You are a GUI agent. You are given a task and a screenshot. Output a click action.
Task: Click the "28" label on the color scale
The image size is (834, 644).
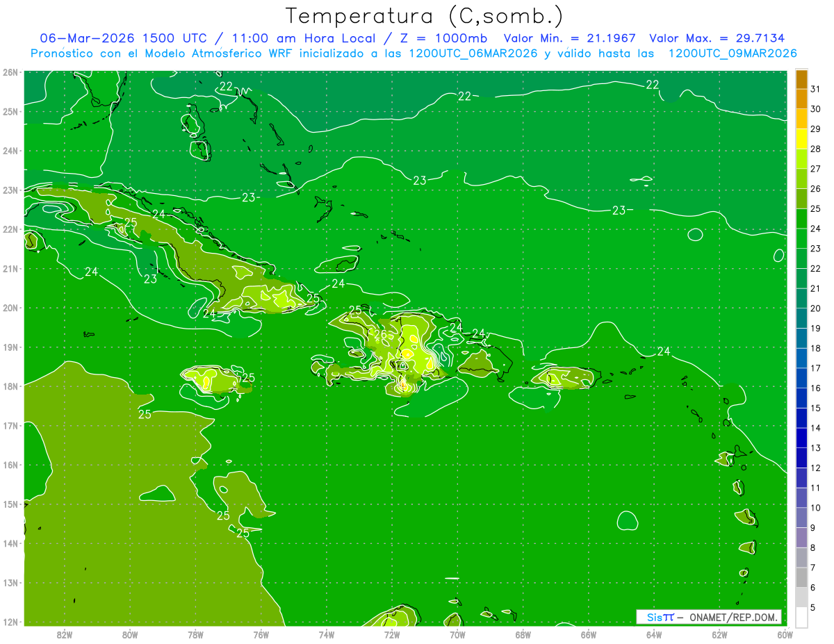(x=815, y=149)
